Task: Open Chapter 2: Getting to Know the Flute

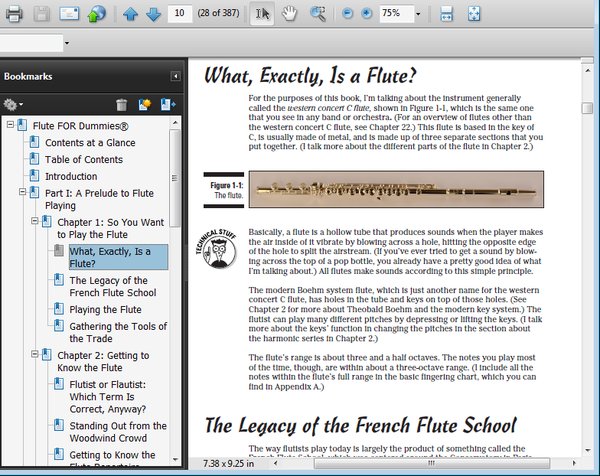Action: click(103, 362)
